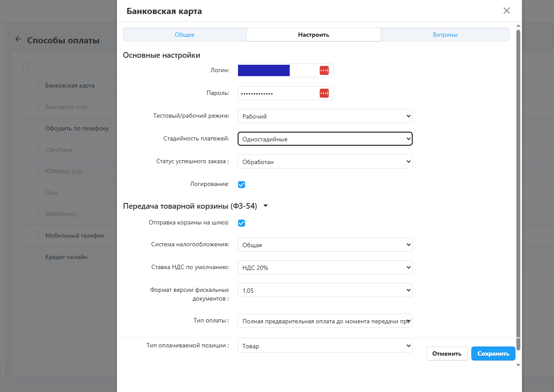Grab drag handle of Мобильный телефон row

click(38, 235)
